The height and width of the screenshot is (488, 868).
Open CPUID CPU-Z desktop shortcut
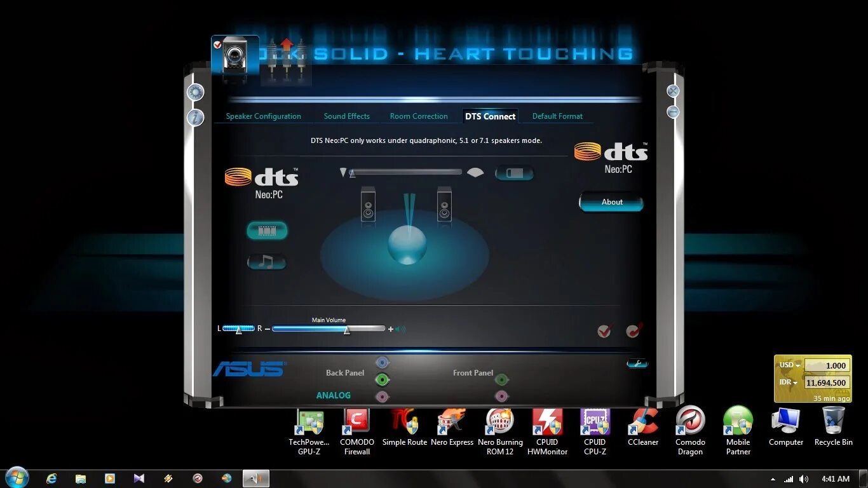[595, 432]
